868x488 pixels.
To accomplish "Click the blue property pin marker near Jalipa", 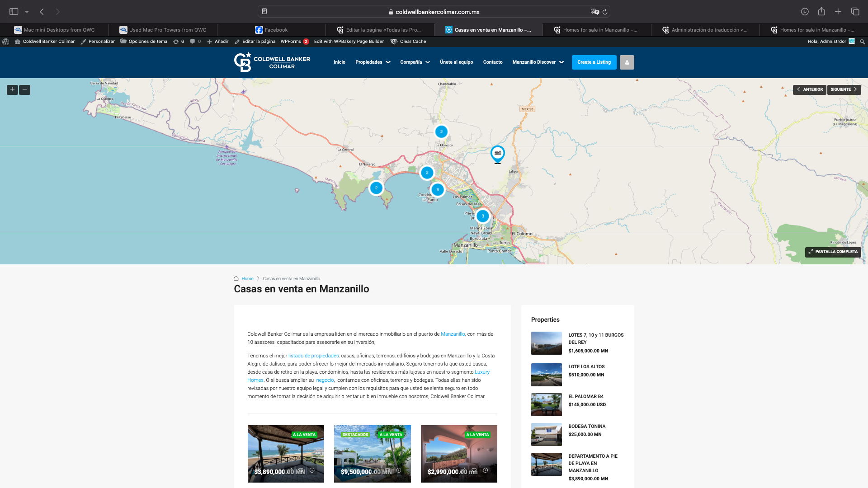I will [497, 154].
